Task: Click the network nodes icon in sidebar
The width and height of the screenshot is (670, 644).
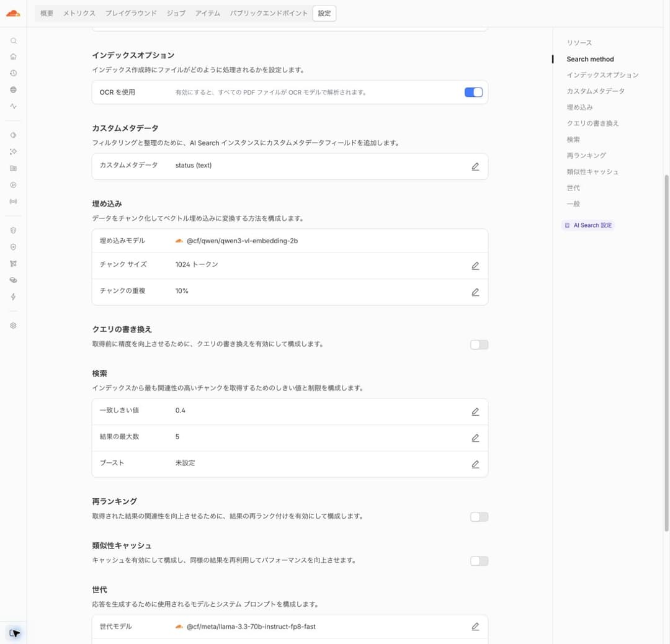Action: (x=13, y=264)
